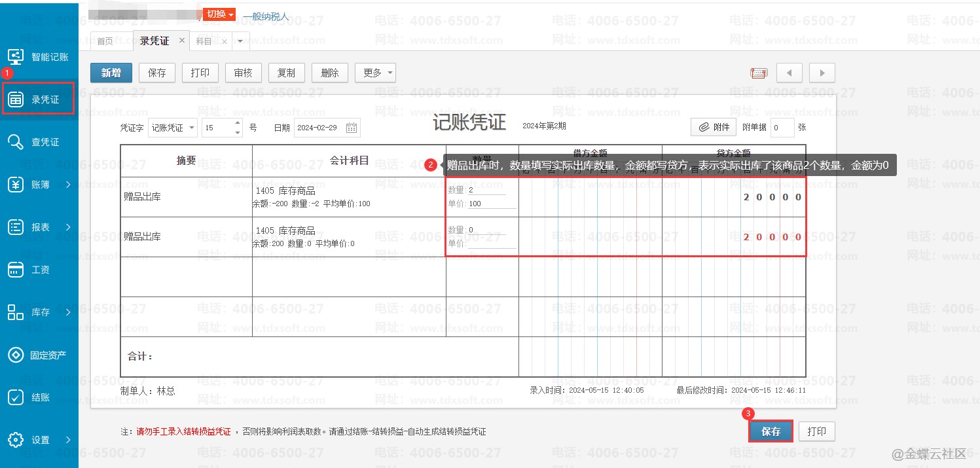The width and height of the screenshot is (980, 468).
Task: Click the blue 保存 button at bottom
Action: click(x=771, y=431)
